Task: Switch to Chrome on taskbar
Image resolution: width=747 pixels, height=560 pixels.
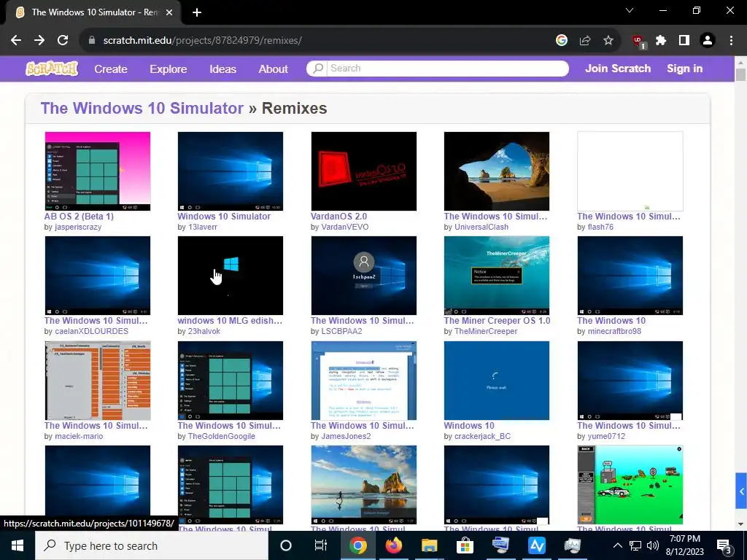Action: point(357,545)
